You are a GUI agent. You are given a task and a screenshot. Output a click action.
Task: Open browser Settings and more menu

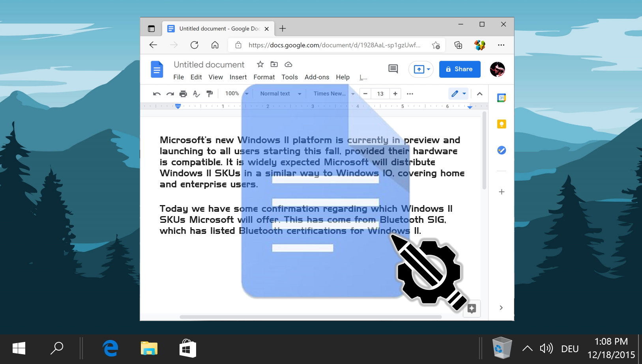(501, 45)
